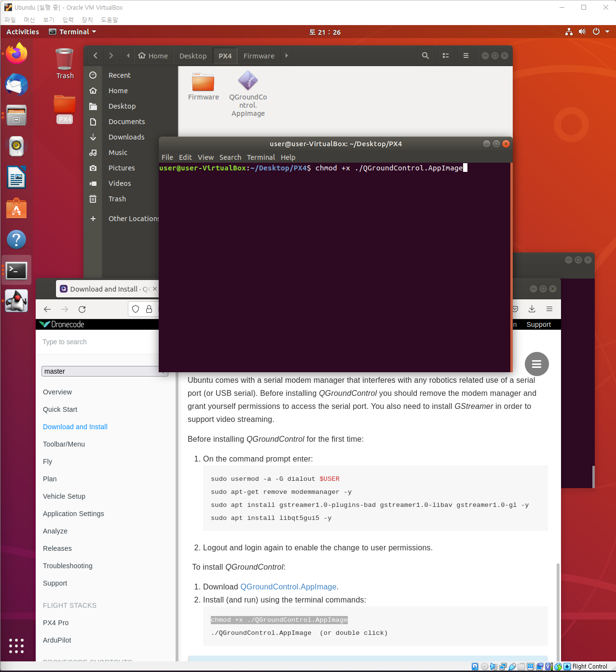The height and width of the screenshot is (672, 616).
Task: Open the network indicator in top bar
Action: pos(569,32)
